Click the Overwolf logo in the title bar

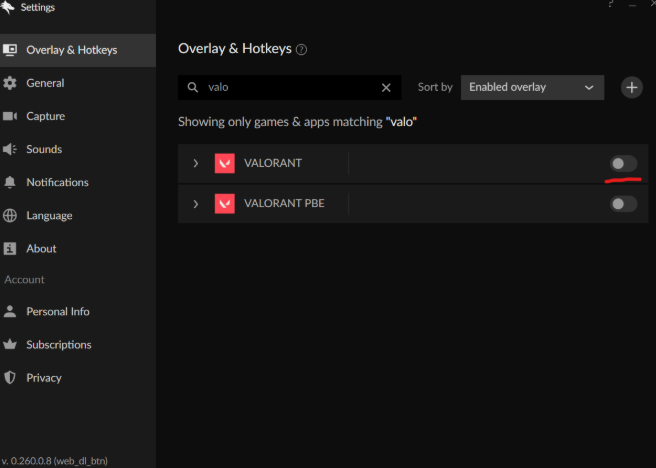[9, 7]
